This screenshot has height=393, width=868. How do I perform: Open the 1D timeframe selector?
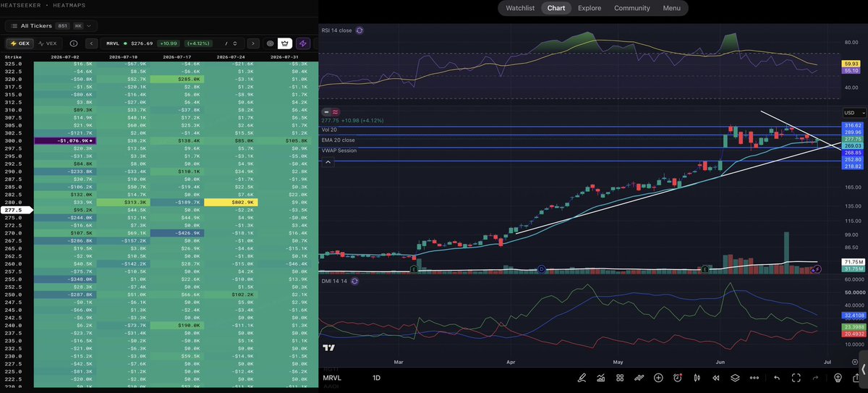[x=376, y=378]
